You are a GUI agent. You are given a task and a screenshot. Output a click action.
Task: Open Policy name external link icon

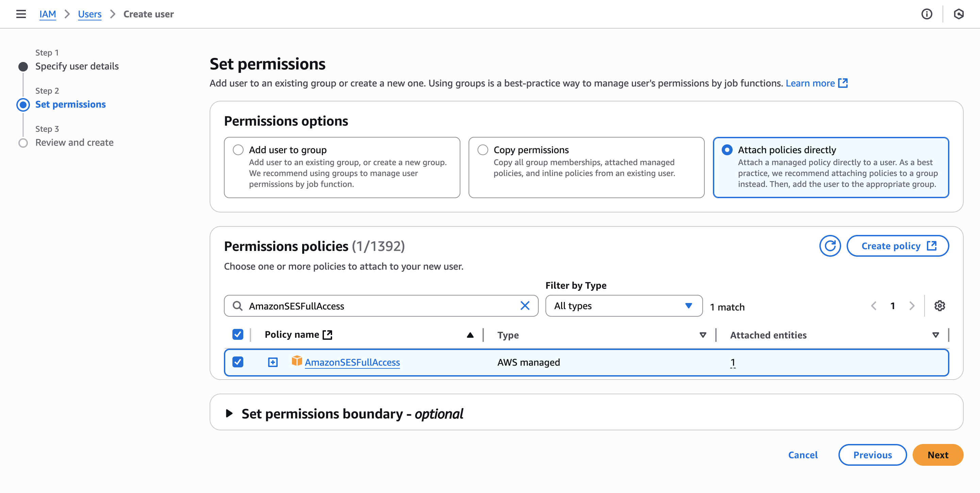(328, 334)
